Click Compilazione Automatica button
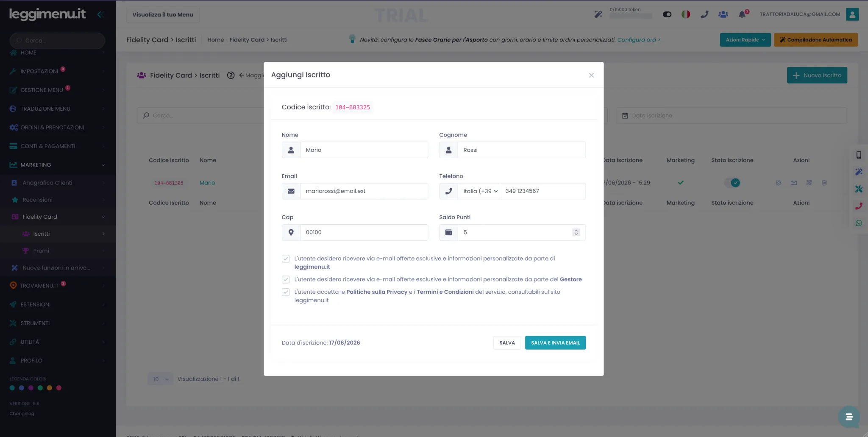 tap(815, 40)
